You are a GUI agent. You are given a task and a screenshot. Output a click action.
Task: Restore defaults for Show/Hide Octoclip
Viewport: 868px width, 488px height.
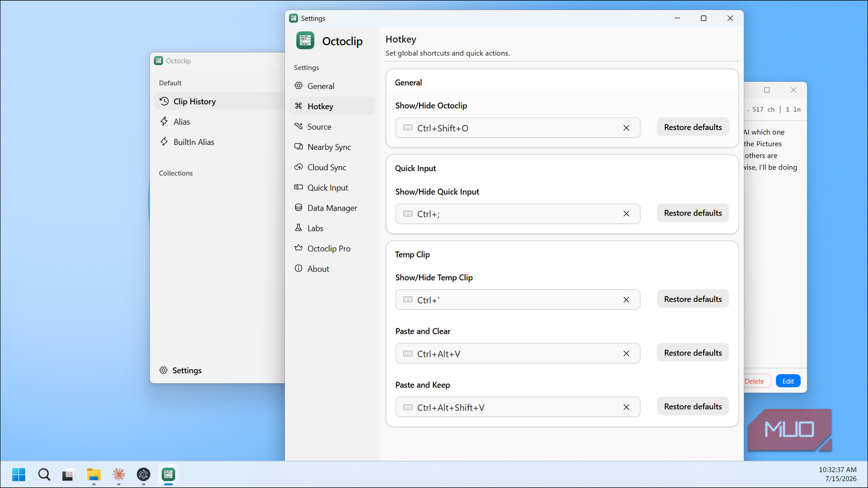[693, 127]
